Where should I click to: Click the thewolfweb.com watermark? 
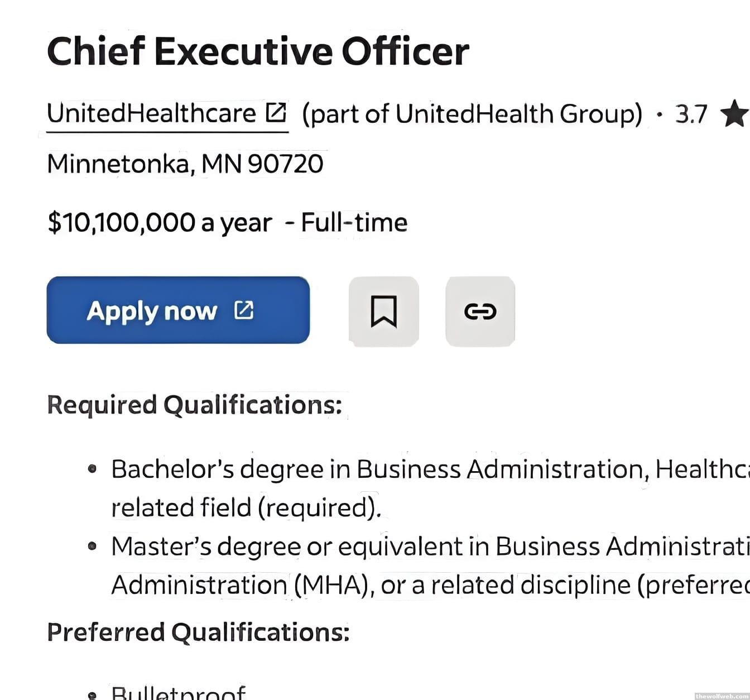pyautogui.click(x=721, y=696)
